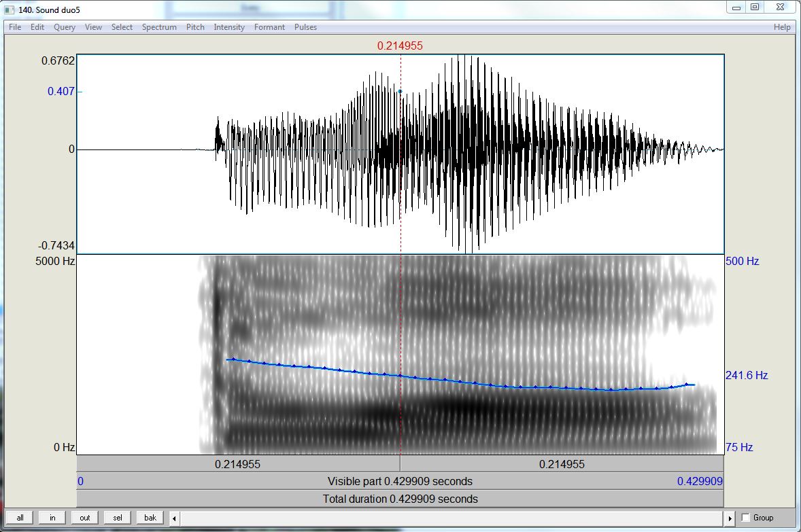Viewport: 801px width, 532px height.
Task: Click the Praat window icon in title bar
Action: pyautogui.click(x=10, y=10)
